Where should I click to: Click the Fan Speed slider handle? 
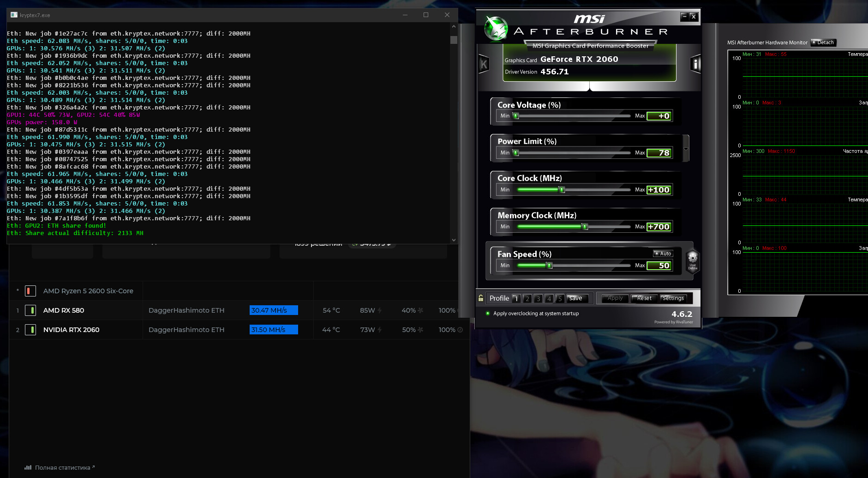549,266
